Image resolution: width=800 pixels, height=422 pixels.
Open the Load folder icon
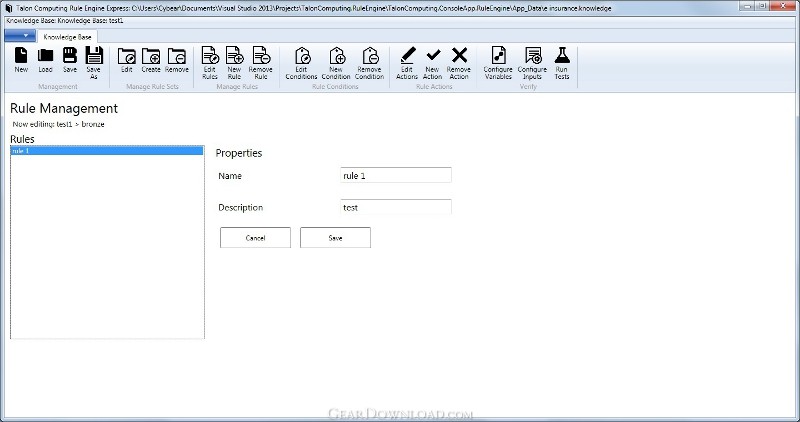point(45,55)
